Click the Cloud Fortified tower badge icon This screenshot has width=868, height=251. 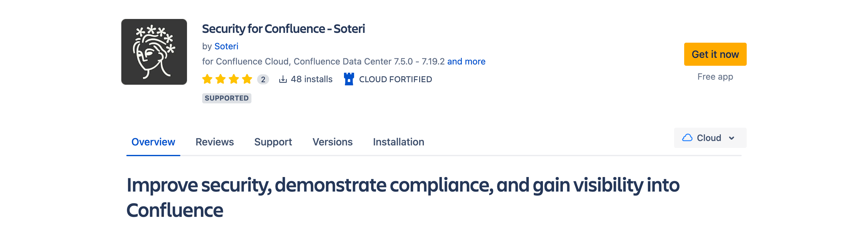point(349,79)
